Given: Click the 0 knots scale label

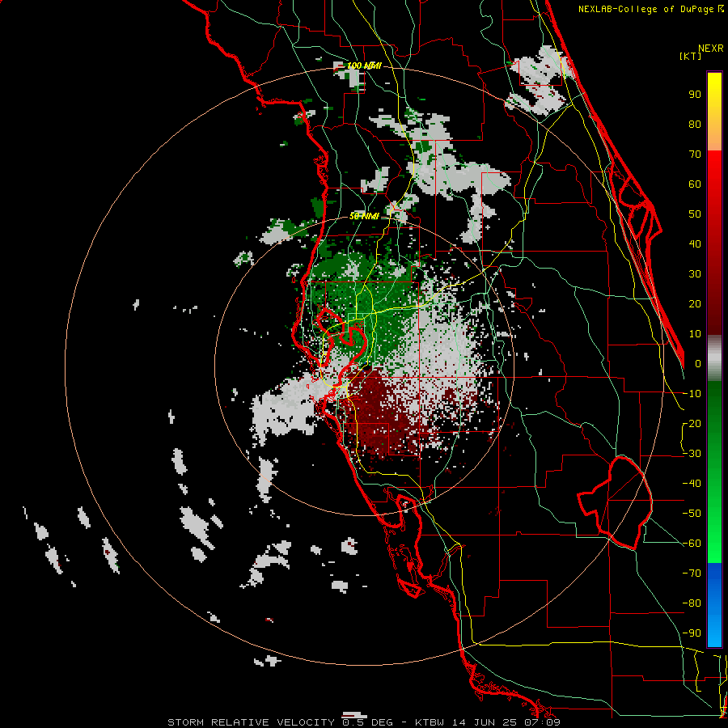Looking at the screenshot, I should (698, 364).
